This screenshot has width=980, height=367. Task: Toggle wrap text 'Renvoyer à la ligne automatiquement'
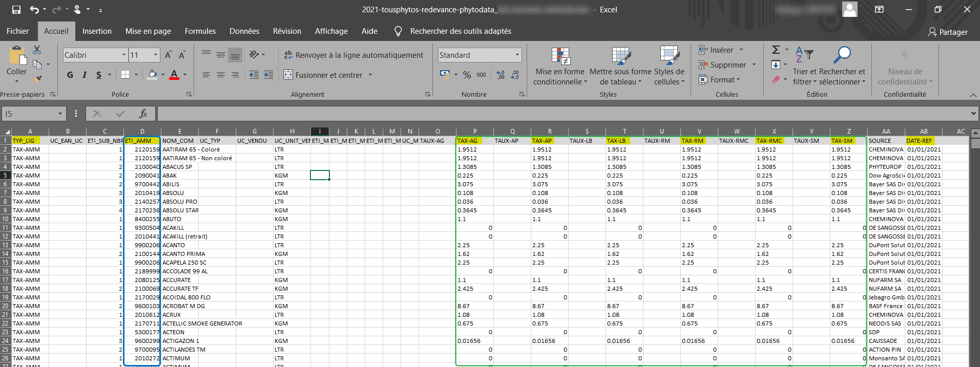[x=353, y=55]
